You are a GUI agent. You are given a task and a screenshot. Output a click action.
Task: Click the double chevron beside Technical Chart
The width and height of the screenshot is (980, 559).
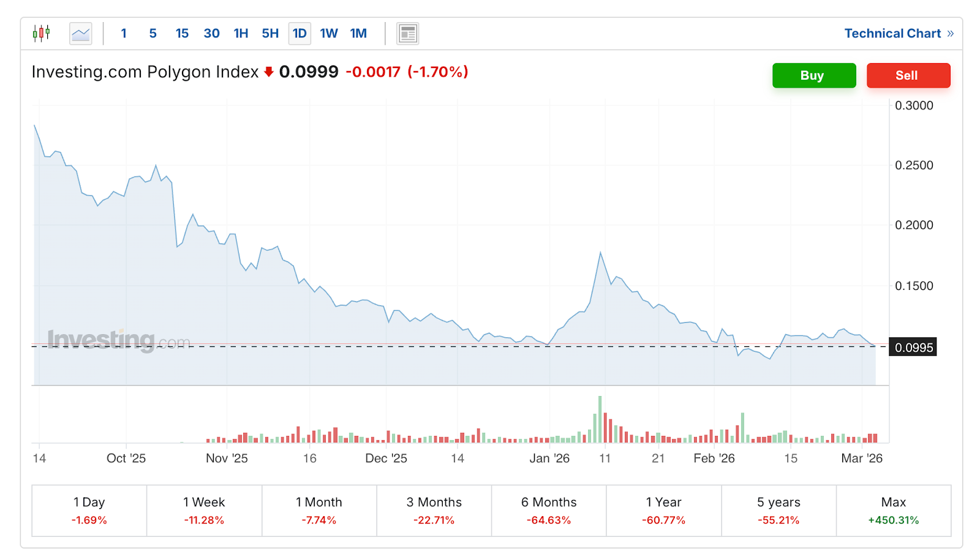tap(950, 34)
